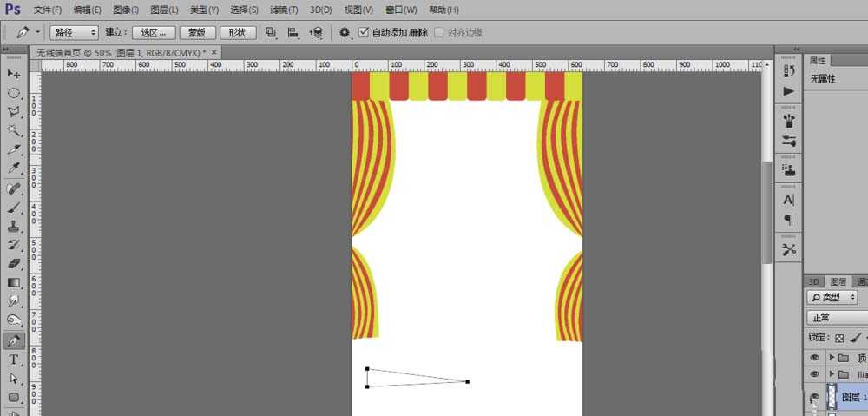Open the 正常 blend mode dropdown
The width and height of the screenshot is (868, 416).
[x=836, y=318]
